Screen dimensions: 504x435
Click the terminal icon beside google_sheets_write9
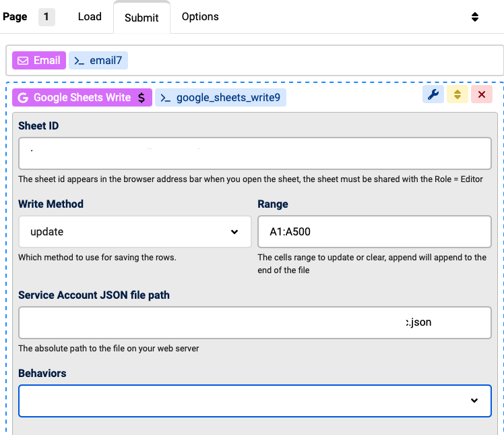tap(166, 98)
